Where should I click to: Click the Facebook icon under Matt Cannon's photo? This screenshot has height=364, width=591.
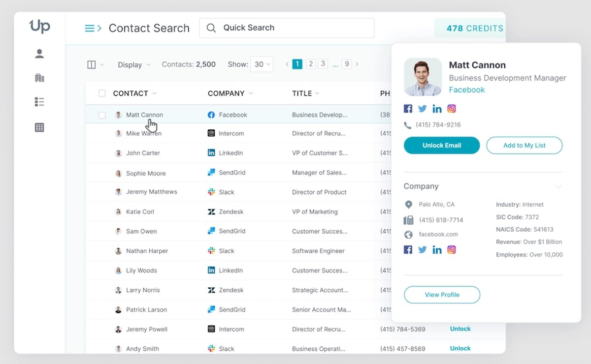[x=408, y=109]
